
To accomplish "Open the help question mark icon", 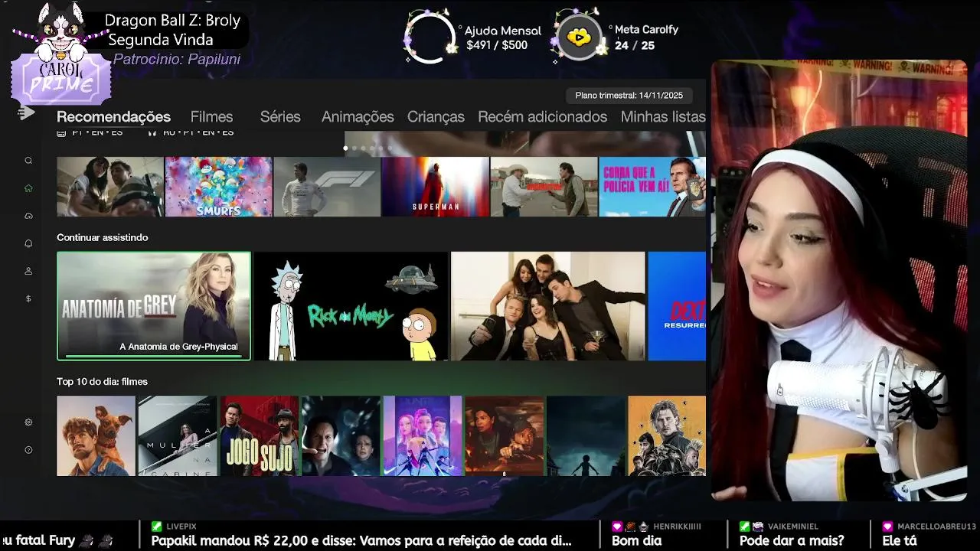I will (x=28, y=450).
